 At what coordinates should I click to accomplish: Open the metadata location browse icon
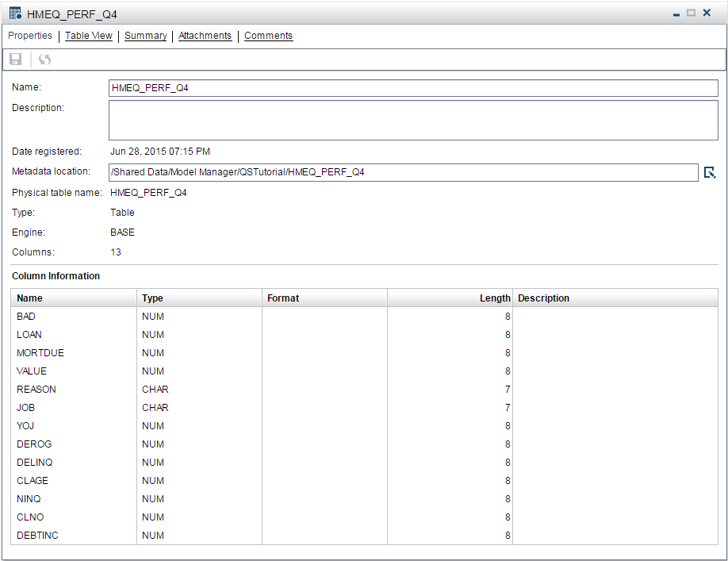[711, 172]
